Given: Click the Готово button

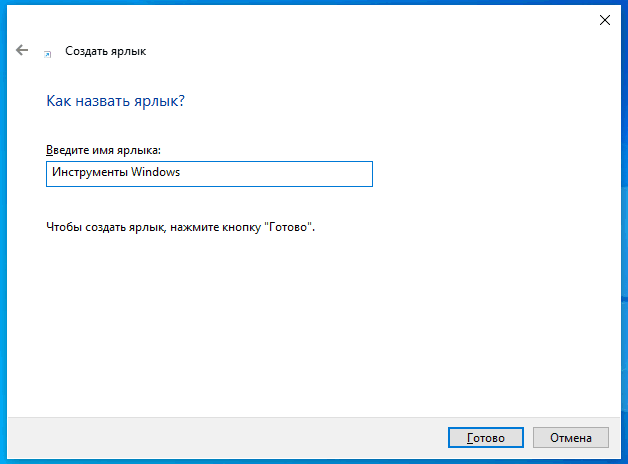Looking at the screenshot, I should click(x=485, y=438).
